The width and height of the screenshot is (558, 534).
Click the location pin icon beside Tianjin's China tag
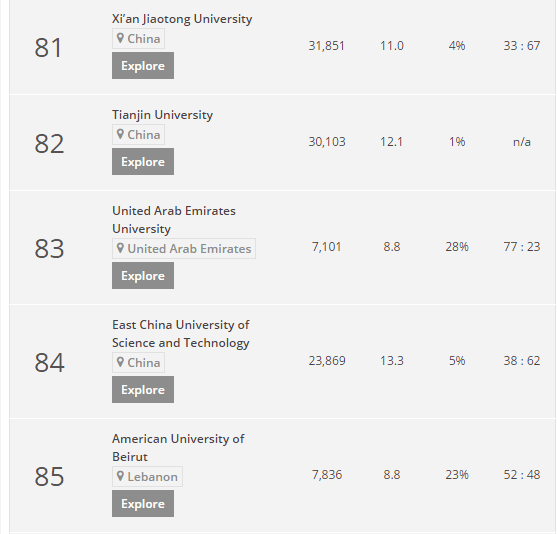[120, 134]
